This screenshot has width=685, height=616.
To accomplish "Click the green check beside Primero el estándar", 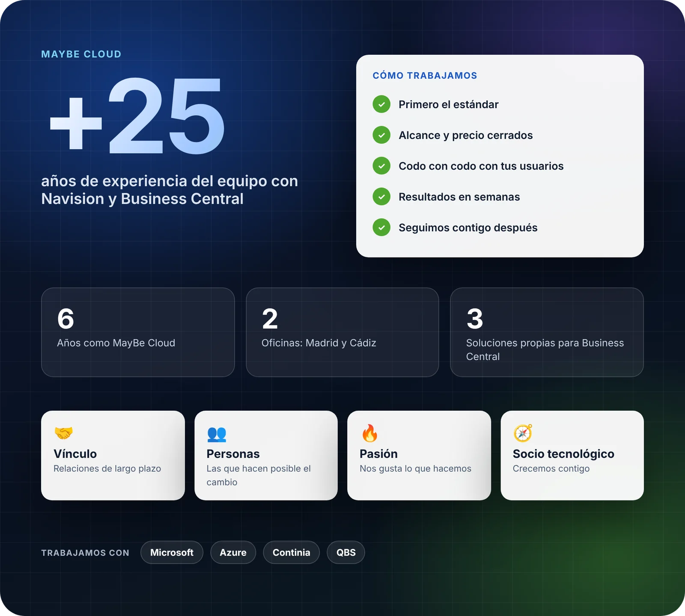I will click(x=381, y=104).
